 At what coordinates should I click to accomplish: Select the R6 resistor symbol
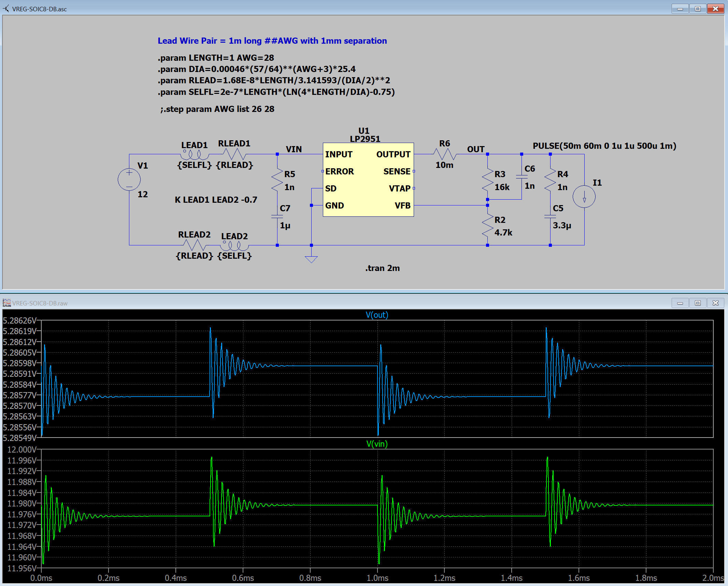pos(445,154)
